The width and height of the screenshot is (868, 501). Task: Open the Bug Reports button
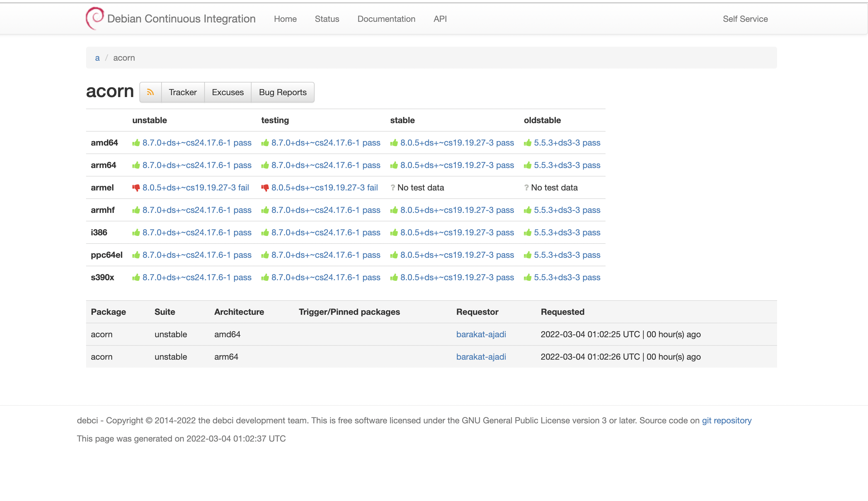[x=283, y=92]
